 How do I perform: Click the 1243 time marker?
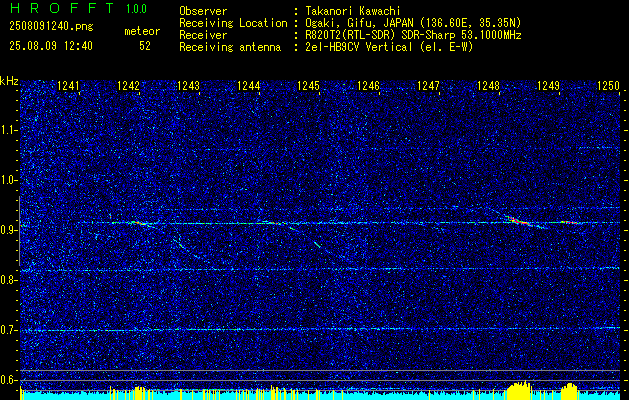coord(188,86)
